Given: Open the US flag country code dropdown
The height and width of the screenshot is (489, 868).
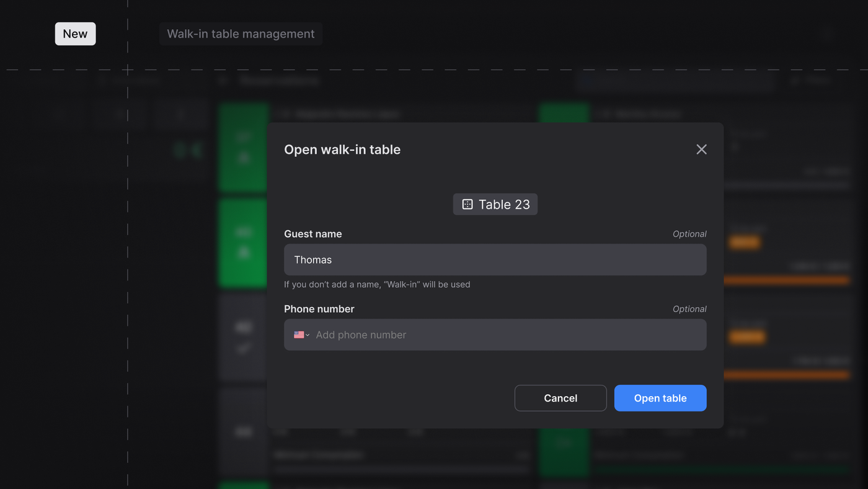Looking at the screenshot, I should [301, 334].
